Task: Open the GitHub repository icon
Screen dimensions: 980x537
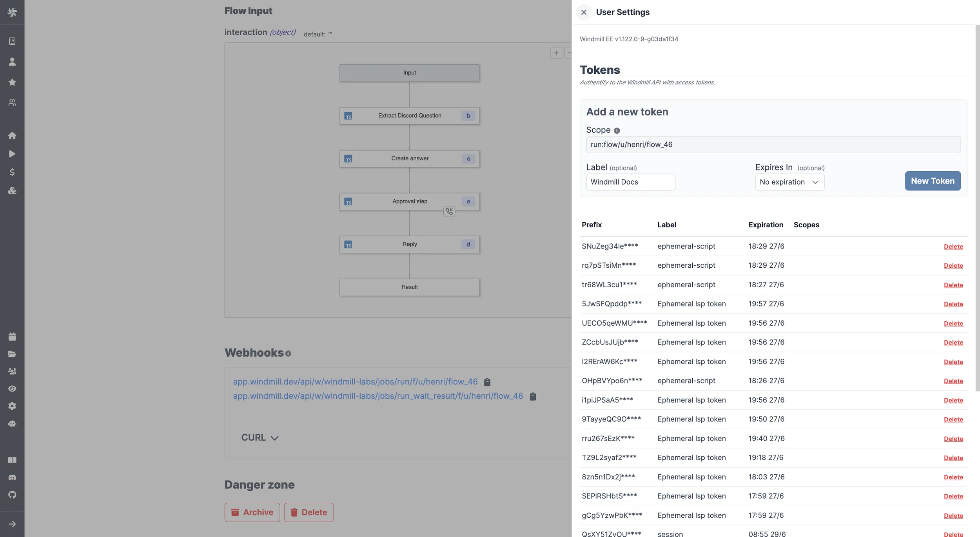Action: tap(12, 494)
